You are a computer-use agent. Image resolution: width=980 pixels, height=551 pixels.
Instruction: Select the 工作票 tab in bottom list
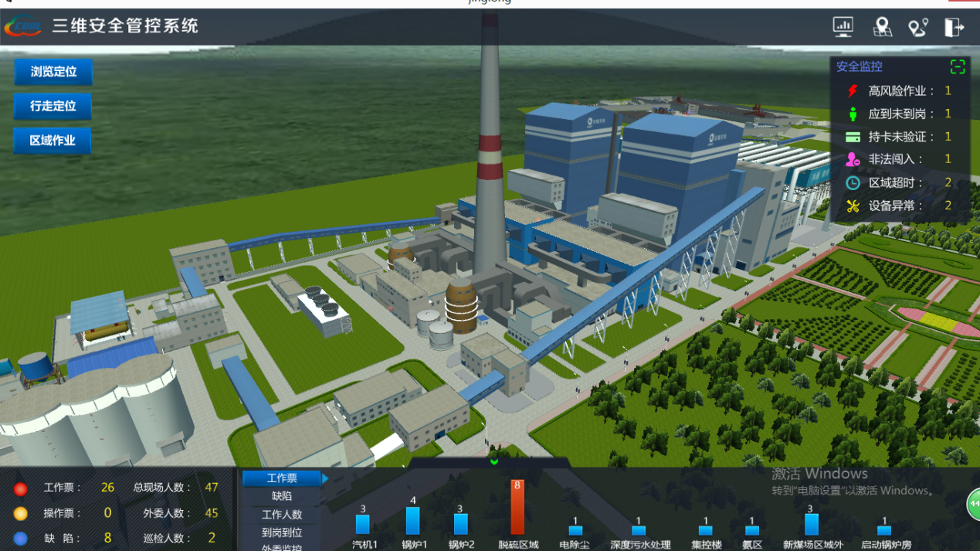(x=282, y=478)
